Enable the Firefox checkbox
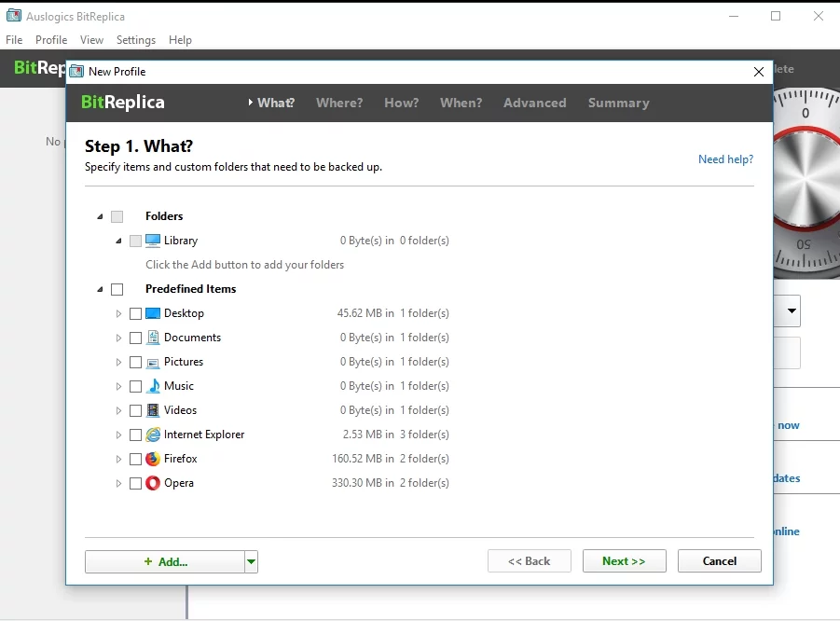840x621 pixels. 136,459
